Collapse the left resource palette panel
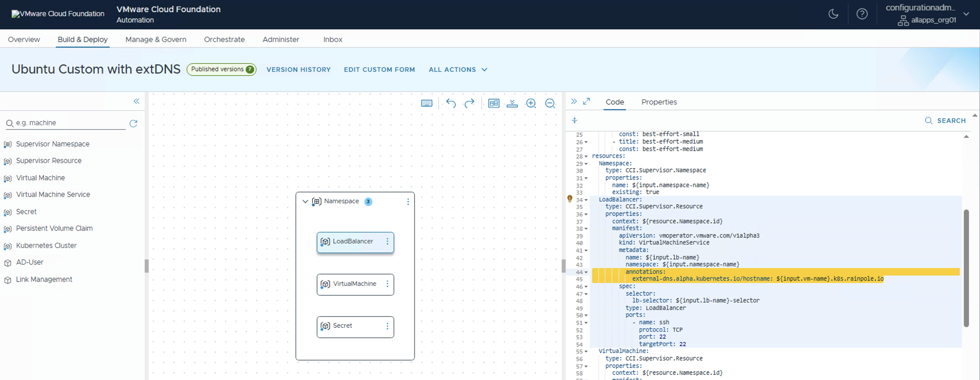 (x=137, y=101)
